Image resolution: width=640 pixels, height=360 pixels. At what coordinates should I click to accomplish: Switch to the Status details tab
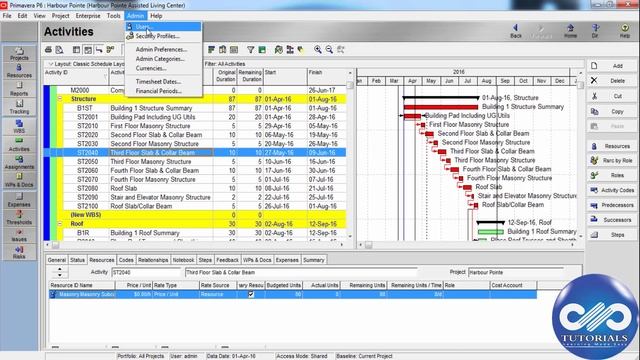pos(77,260)
